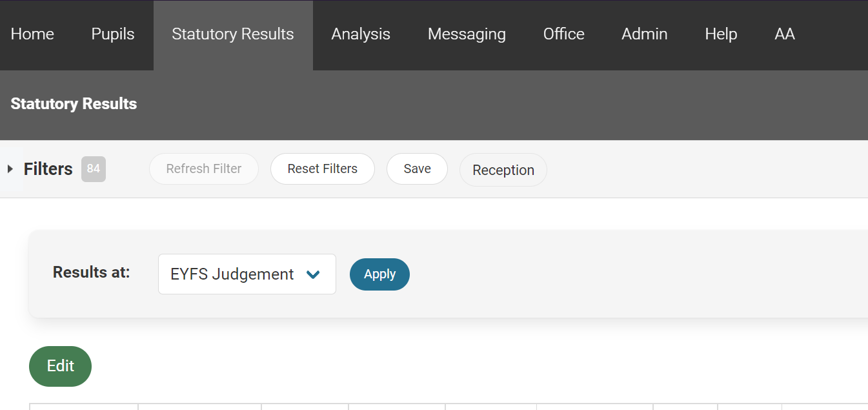The height and width of the screenshot is (410, 868).
Task: Switch to the Admin section
Action: (x=644, y=34)
